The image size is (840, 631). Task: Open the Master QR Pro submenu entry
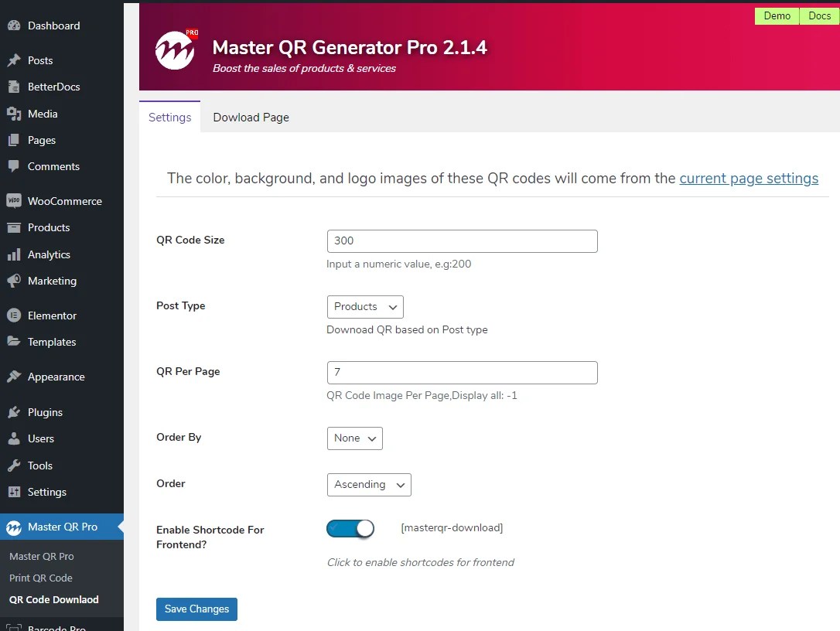tap(41, 556)
